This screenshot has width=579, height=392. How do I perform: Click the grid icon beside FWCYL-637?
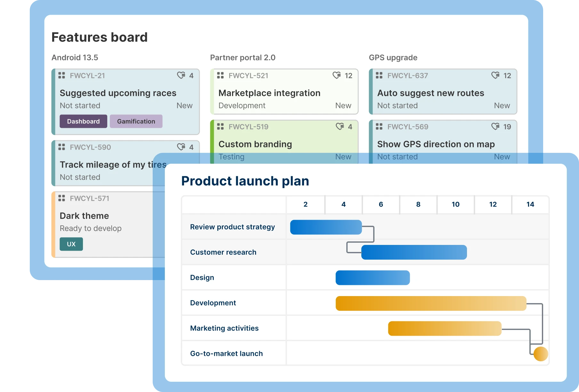379,75
